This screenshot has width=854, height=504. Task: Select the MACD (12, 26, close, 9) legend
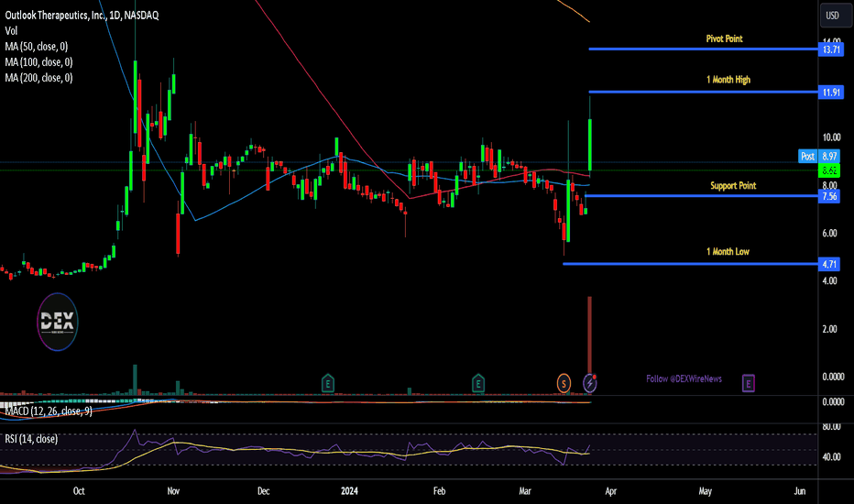point(49,411)
